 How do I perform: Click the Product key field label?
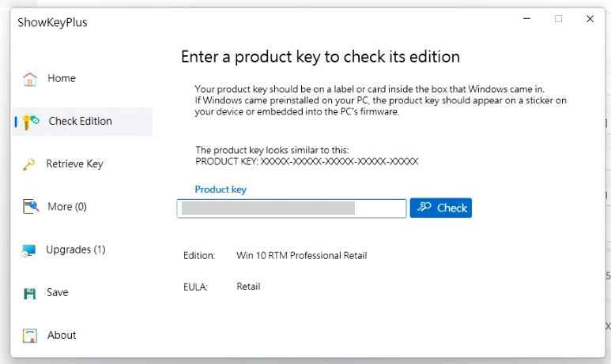click(221, 190)
